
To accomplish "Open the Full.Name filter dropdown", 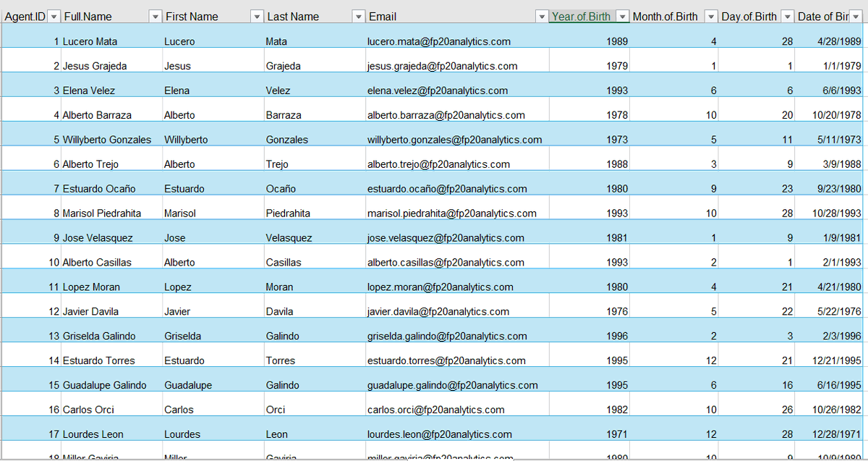I will (x=155, y=16).
